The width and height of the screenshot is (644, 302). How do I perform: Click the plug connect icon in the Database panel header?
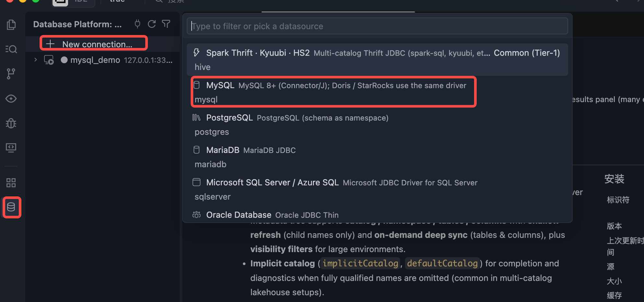coord(137,24)
